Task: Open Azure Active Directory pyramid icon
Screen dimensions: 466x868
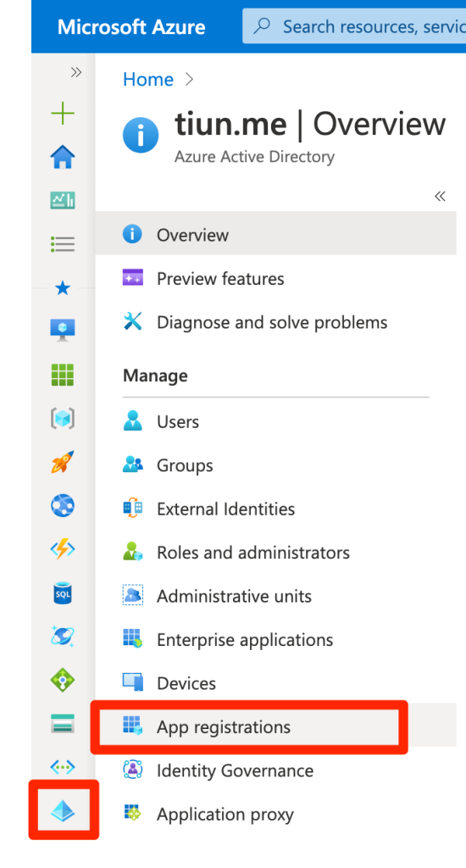Action: (x=63, y=811)
